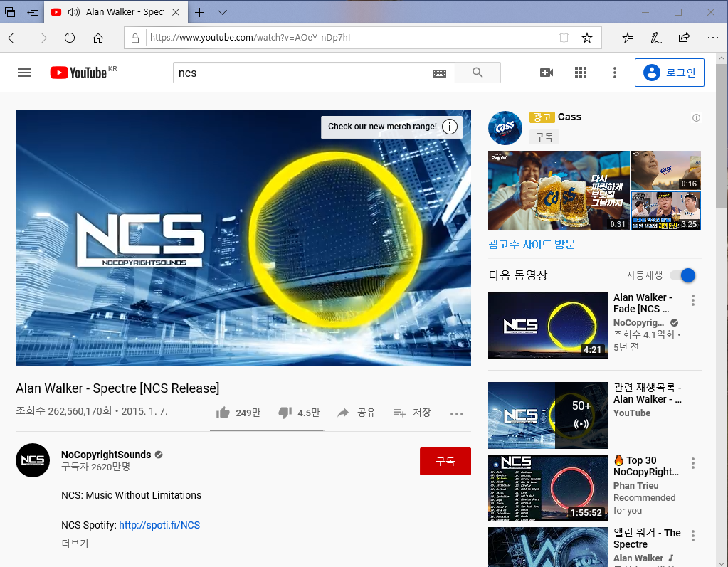Toggle 자동재생 autoplay switch

tap(682, 275)
